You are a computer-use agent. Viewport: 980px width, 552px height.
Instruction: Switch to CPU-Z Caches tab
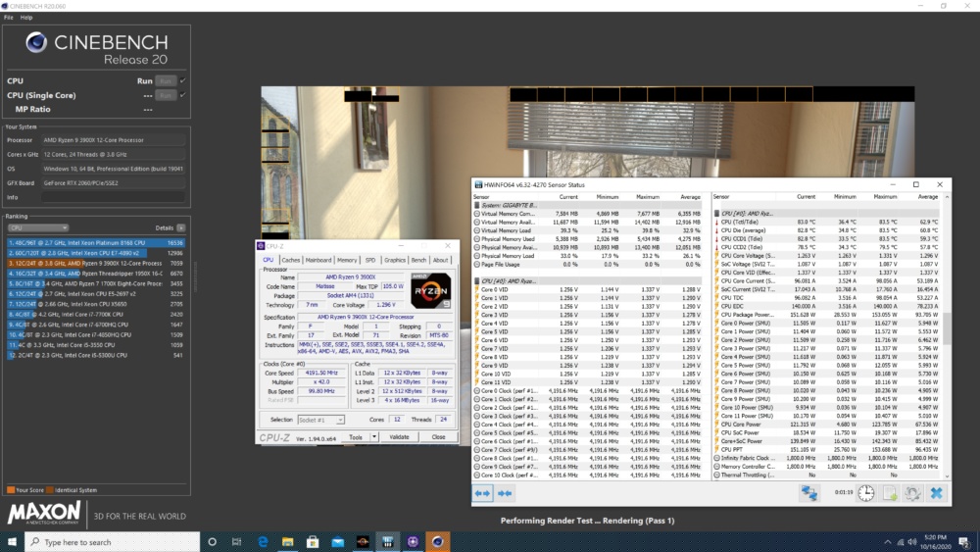(x=291, y=260)
